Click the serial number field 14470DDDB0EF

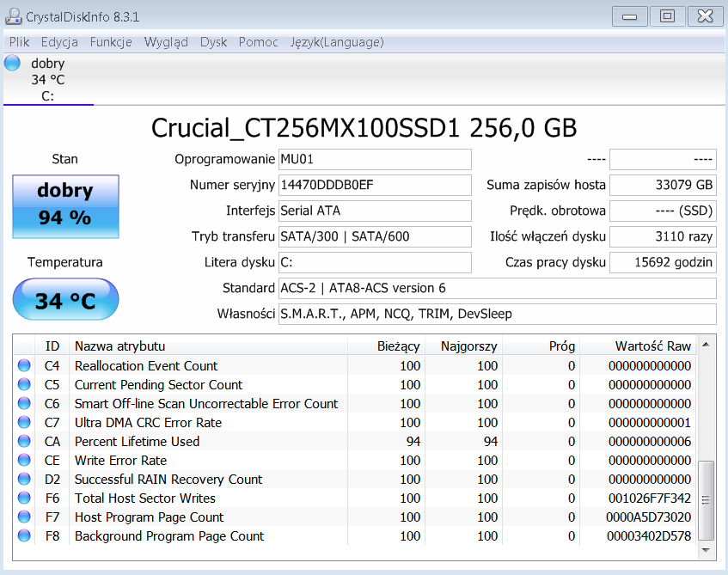click(x=375, y=185)
